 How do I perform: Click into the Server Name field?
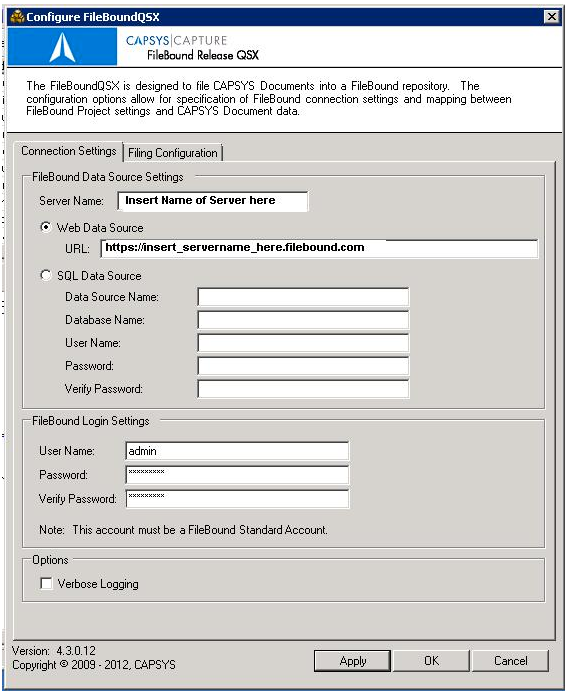pos(213,201)
